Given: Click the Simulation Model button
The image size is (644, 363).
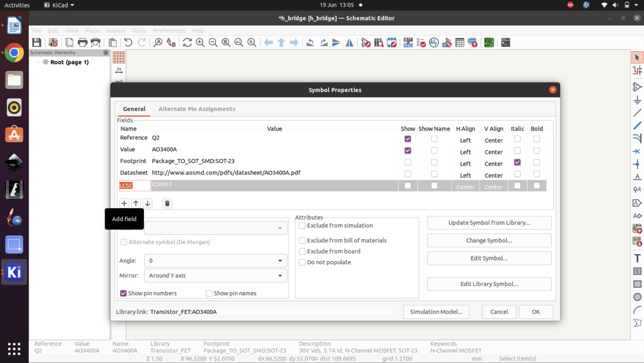Looking at the screenshot, I should [436, 312].
